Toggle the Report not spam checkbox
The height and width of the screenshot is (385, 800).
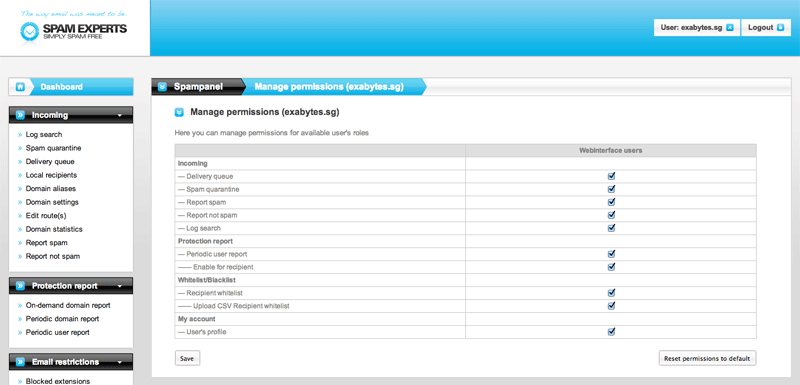tap(611, 215)
